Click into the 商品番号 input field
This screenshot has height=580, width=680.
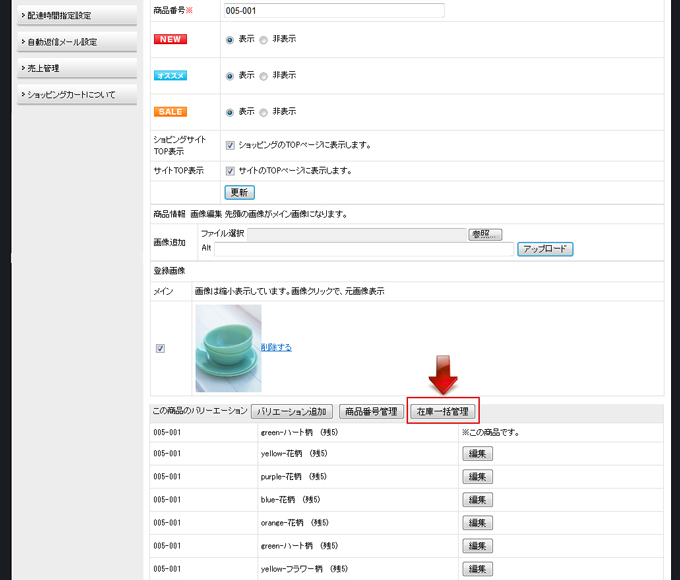(x=333, y=11)
